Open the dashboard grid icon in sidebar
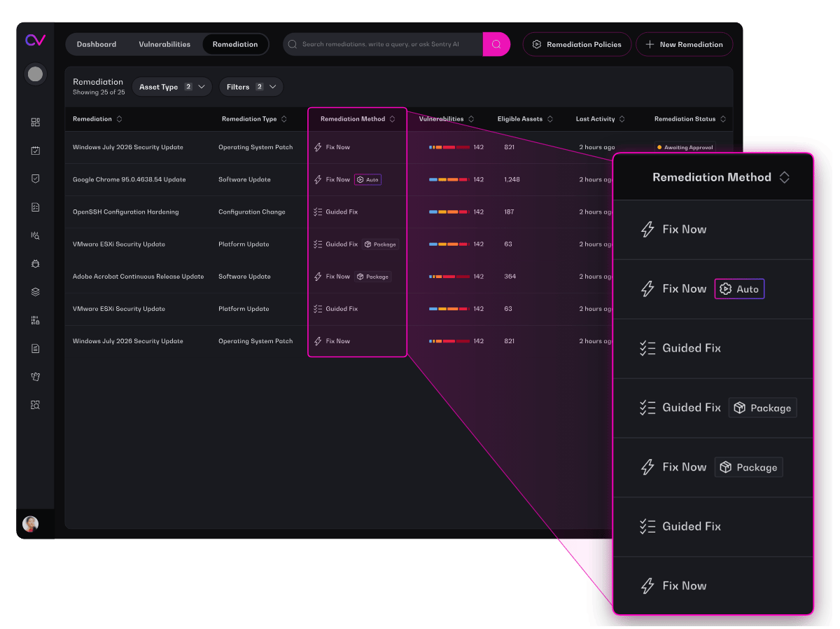 click(x=36, y=123)
